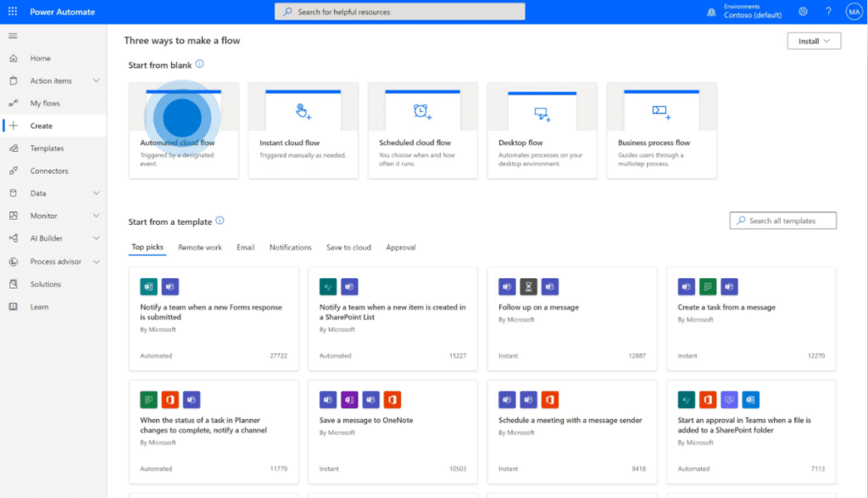Open the Settings gear icon
This screenshot has width=868, height=498.
[x=803, y=11]
